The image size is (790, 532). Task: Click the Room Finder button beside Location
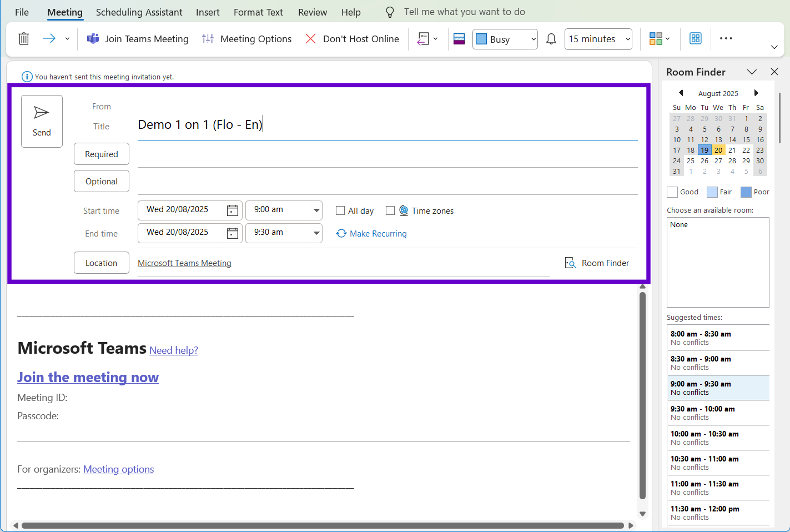tap(597, 263)
